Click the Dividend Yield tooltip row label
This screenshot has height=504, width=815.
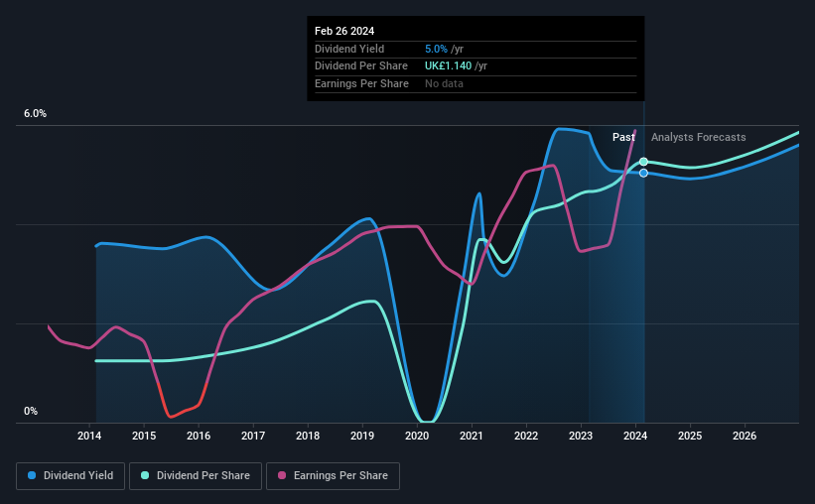[349, 49]
